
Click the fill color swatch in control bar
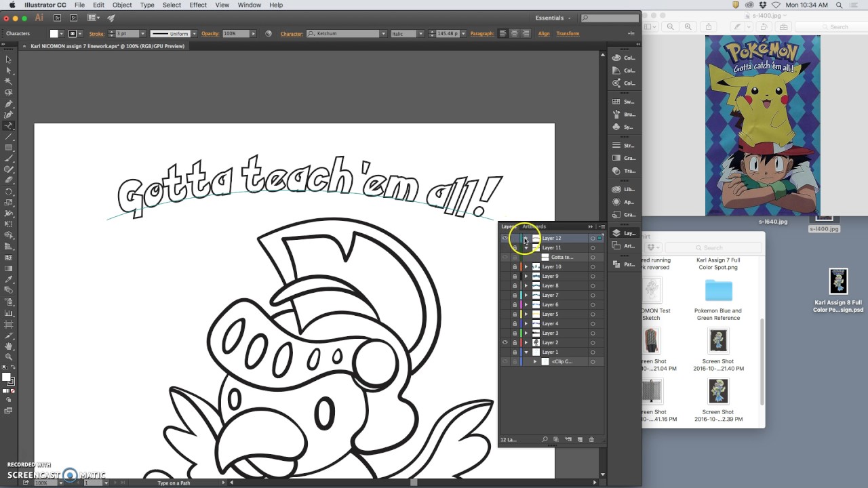(x=55, y=34)
